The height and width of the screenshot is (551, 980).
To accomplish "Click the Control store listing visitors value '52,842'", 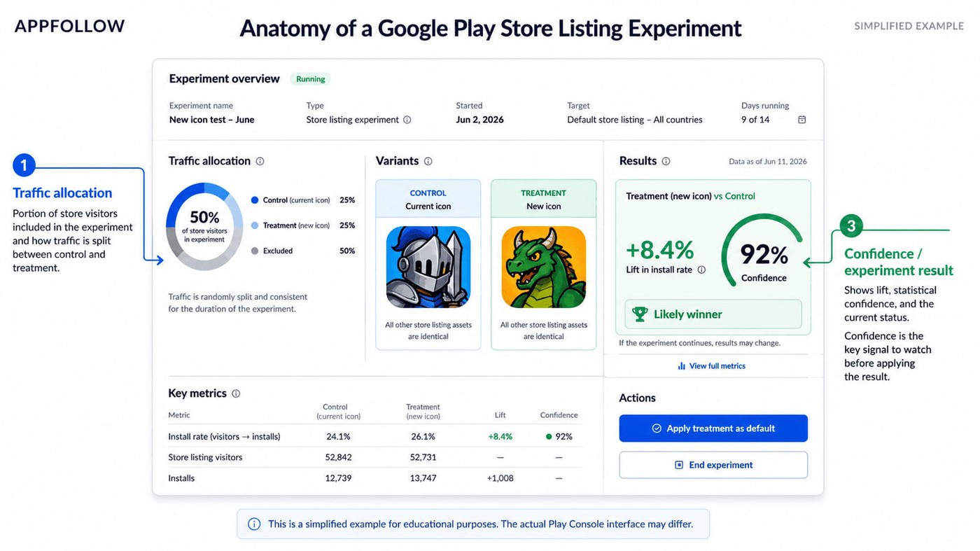I will click(339, 458).
